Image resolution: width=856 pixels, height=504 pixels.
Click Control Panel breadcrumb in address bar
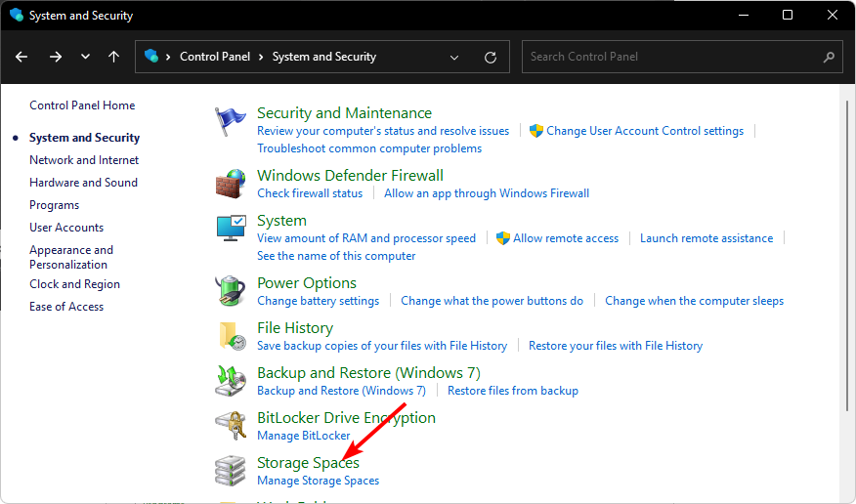point(215,57)
